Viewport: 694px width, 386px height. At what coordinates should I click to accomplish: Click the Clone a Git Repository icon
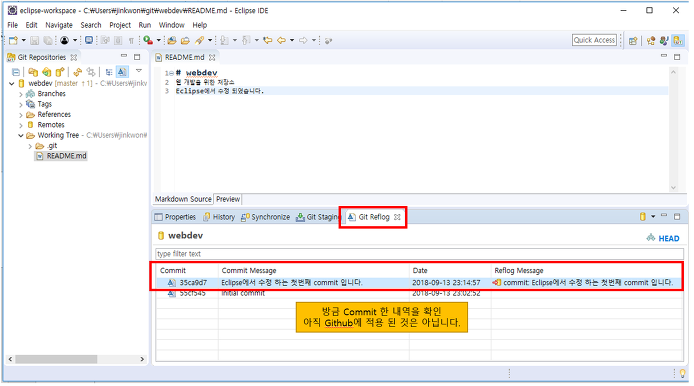(46, 72)
